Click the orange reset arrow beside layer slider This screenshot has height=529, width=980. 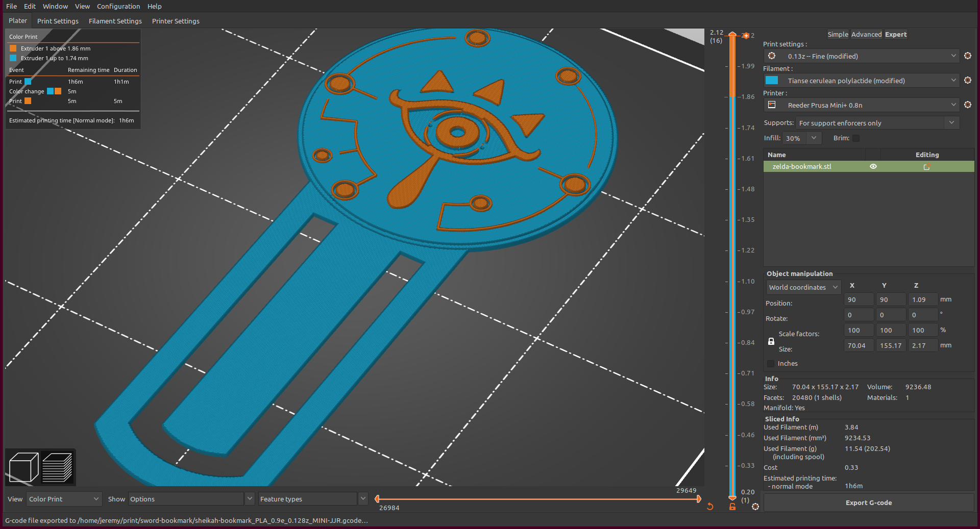(710, 506)
